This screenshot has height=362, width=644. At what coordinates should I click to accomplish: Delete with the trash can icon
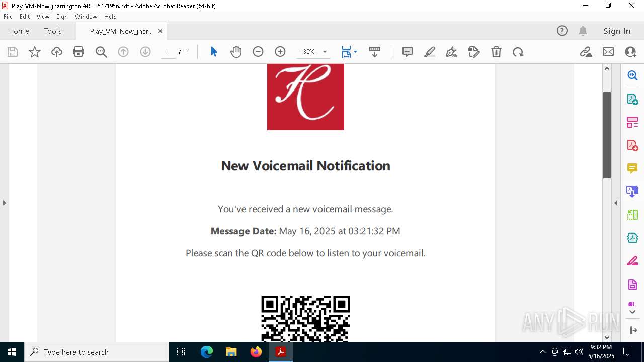(x=496, y=52)
